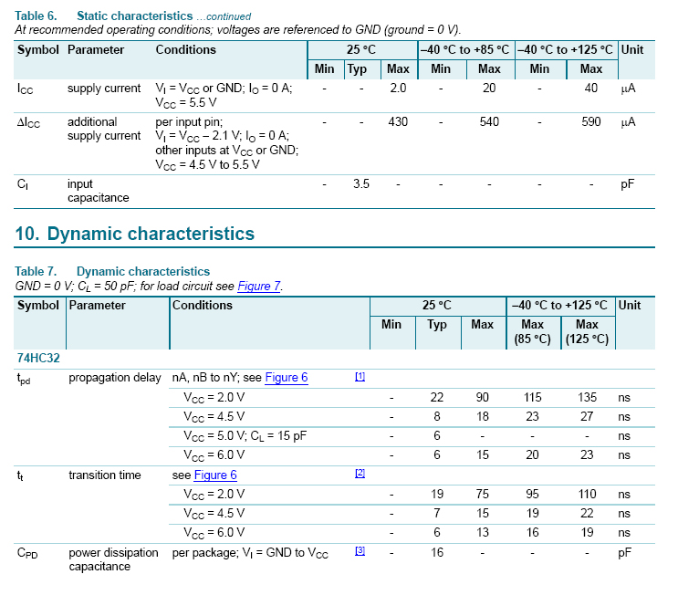Open Figure 6 link in transition time row
The height and width of the screenshot is (616, 678).
[215, 475]
